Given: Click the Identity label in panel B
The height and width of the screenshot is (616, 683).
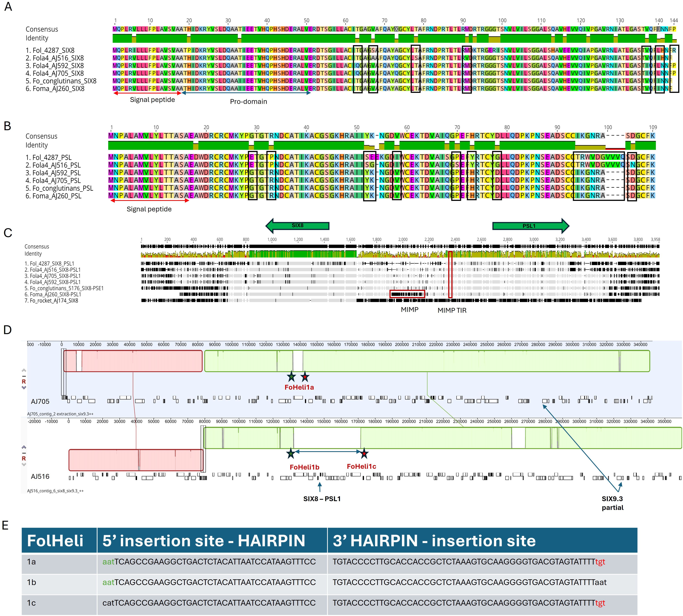Looking at the screenshot, I should click(x=36, y=145).
